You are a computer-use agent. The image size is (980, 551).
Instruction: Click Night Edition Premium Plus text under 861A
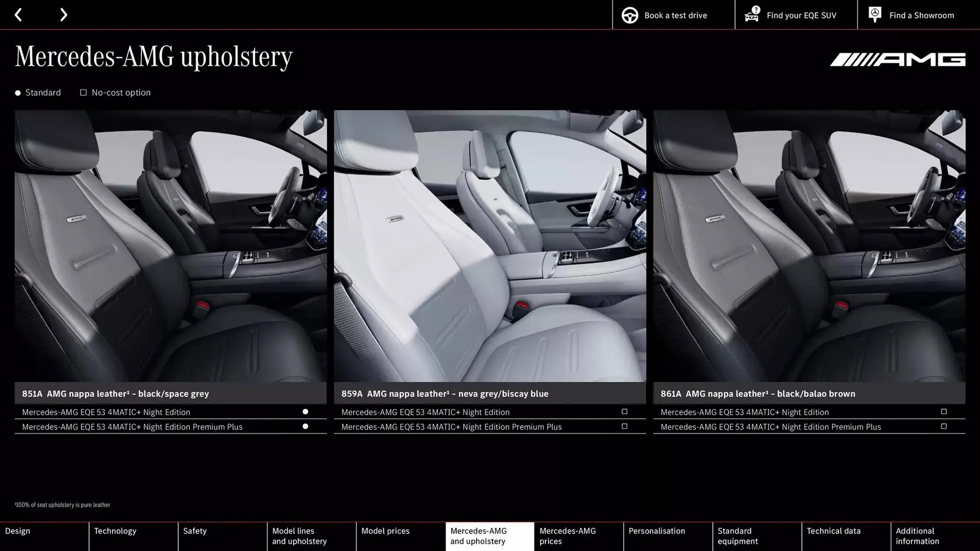(x=771, y=427)
